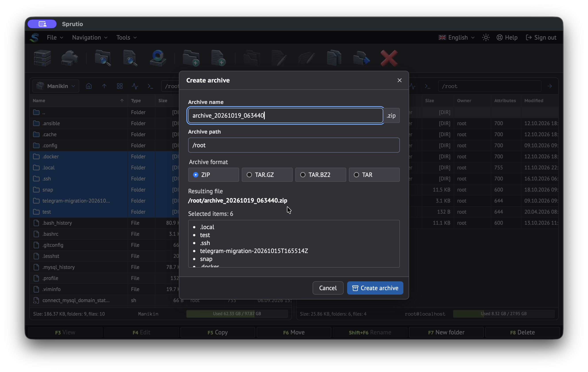
Task: Click the up-directory arrow in left panel
Action: click(x=104, y=86)
